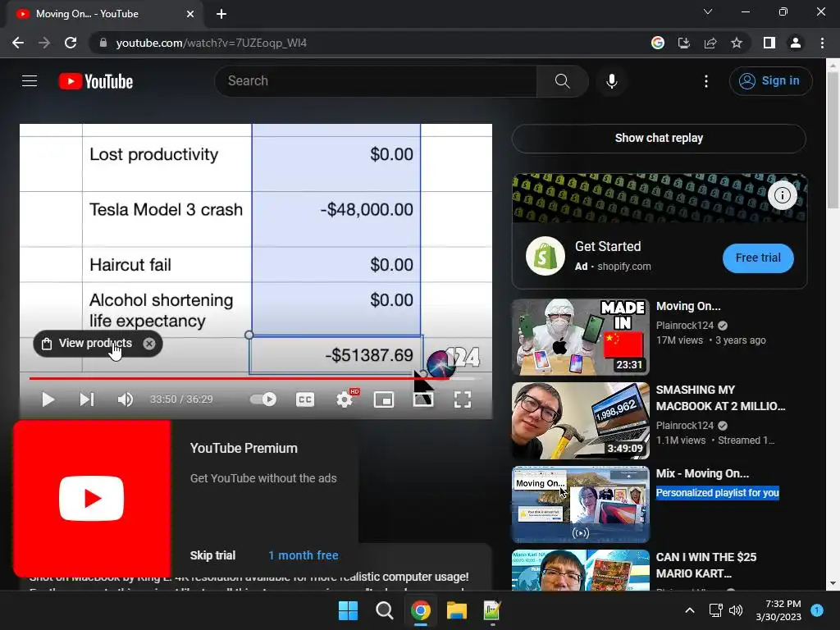Open Chrome three-dot menu
This screenshot has height=630, width=840.
(822, 43)
